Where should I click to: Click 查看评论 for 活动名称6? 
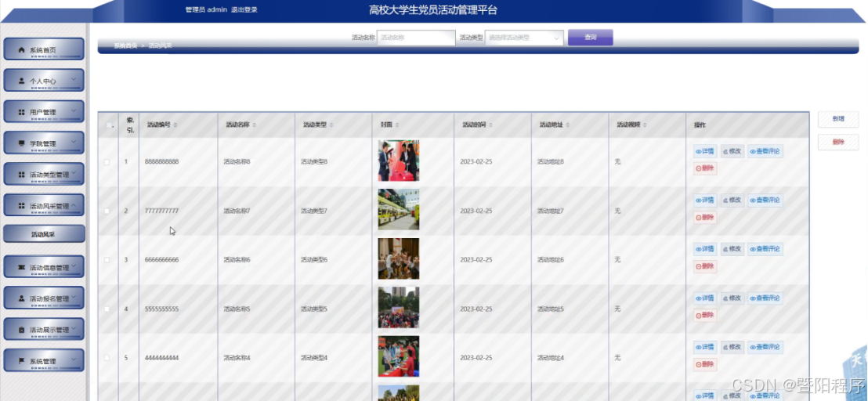click(x=765, y=249)
